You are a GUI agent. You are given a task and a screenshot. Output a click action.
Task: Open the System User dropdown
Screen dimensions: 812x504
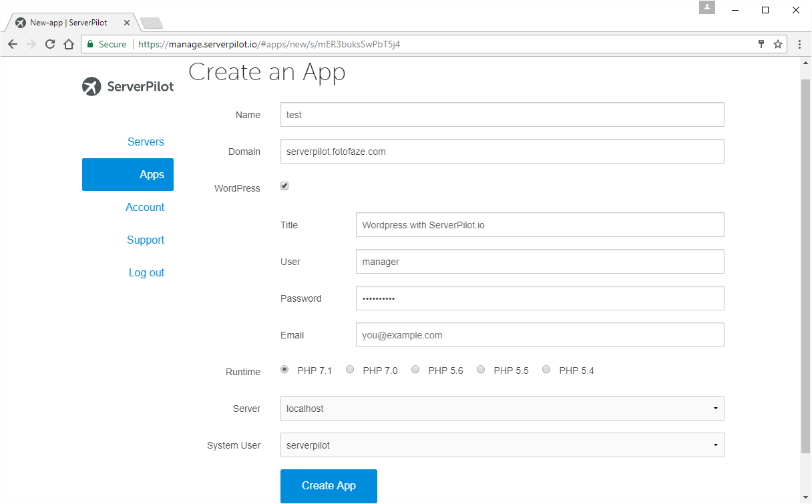(x=502, y=445)
